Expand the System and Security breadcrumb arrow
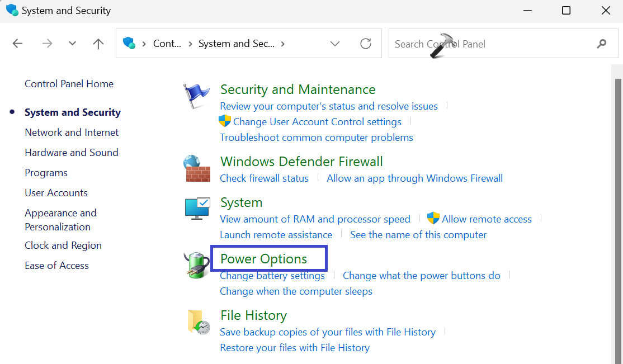This screenshot has width=623, height=364. (283, 44)
